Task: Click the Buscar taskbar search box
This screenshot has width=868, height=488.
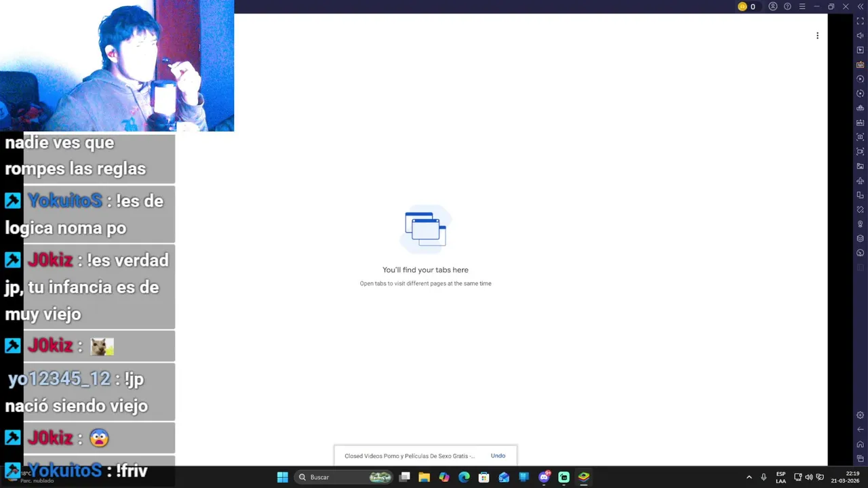Action: pos(344,477)
